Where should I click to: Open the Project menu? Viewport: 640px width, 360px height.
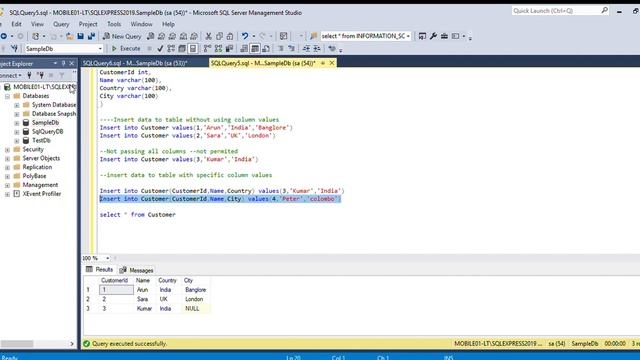point(88,24)
